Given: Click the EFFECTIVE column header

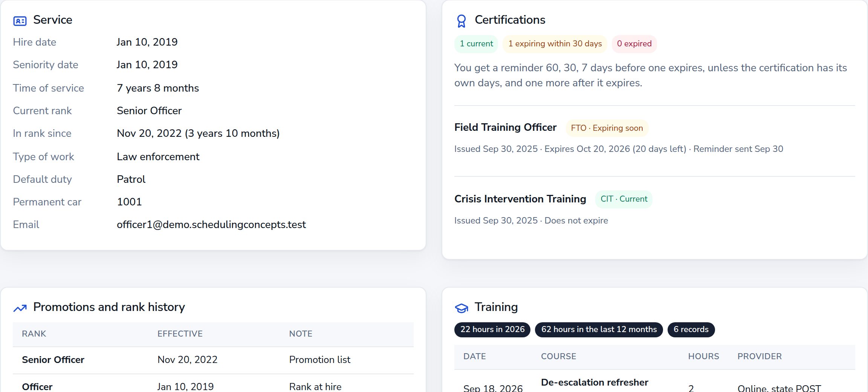Looking at the screenshot, I should [x=180, y=334].
